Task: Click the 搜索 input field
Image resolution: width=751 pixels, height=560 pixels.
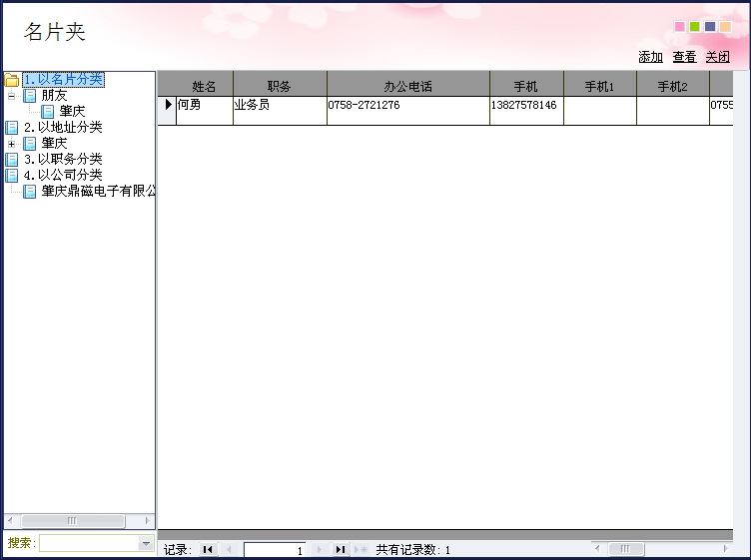Action: [89, 543]
